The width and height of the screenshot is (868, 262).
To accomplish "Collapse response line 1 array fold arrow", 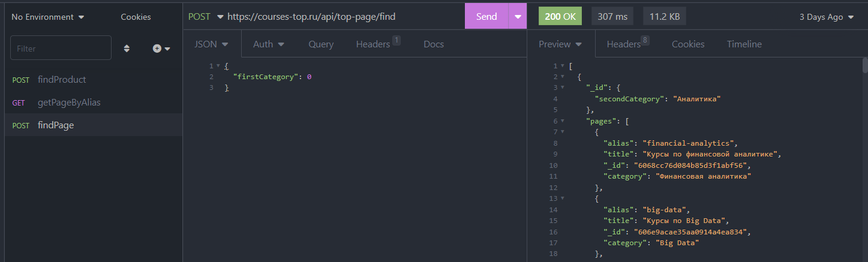I will [562, 66].
